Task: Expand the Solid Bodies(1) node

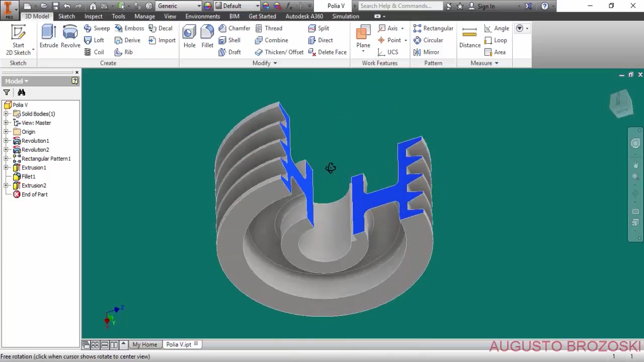Action: click(x=6, y=114)
